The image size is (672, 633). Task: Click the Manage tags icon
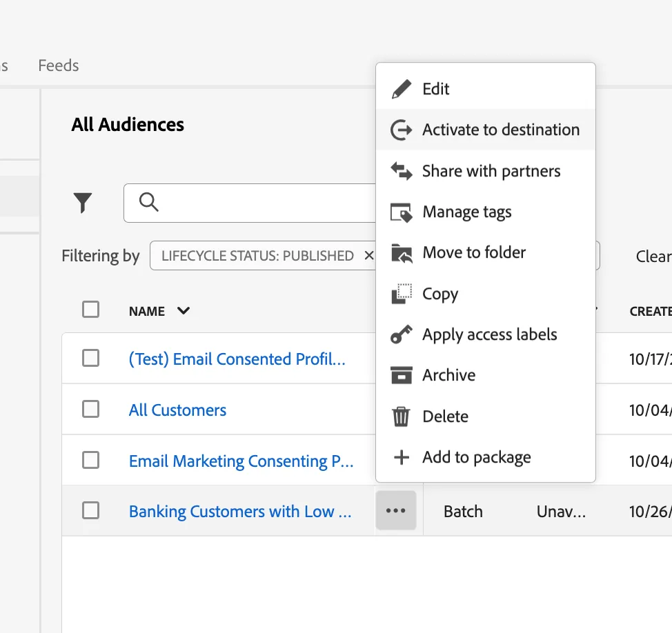(x=402, y=212)
